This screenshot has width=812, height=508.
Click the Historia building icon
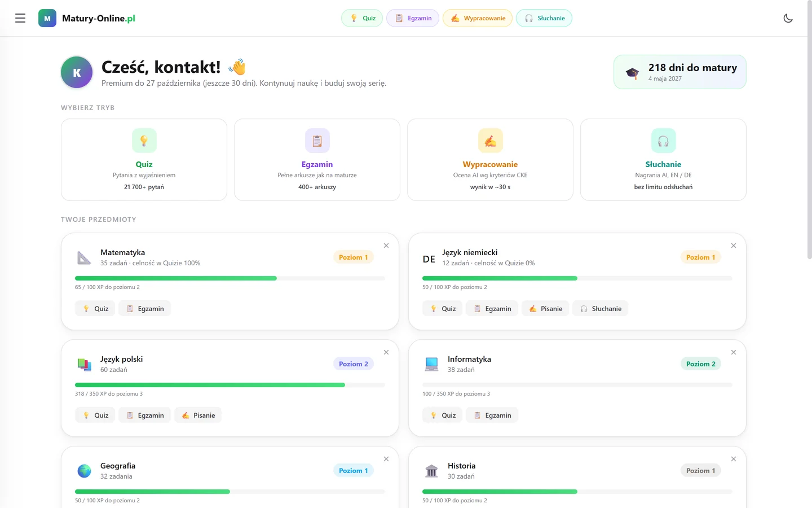(x=431, y=471)
